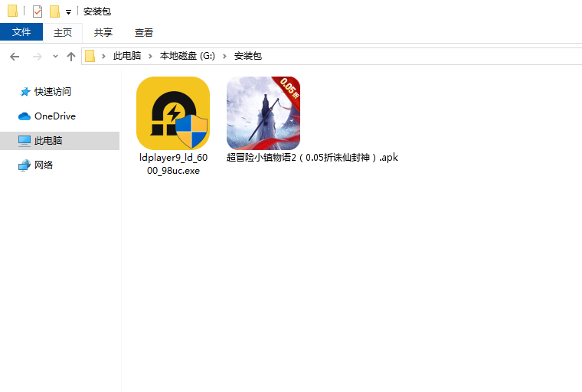This screenshot has width=582, height=392.
Task: Select OneDrive in the navigation pane
Action: click(55, 116)
